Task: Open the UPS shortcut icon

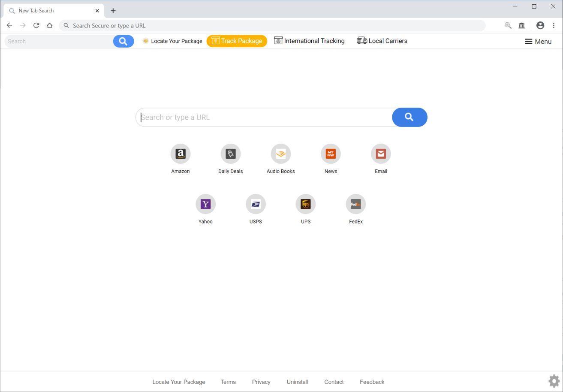Action: click(306, 204)
